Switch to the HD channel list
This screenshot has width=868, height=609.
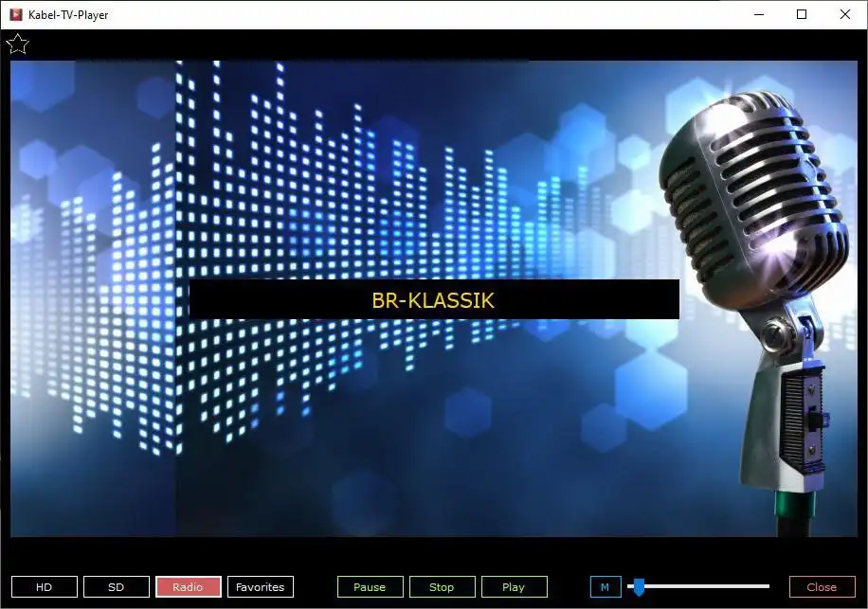45,587
